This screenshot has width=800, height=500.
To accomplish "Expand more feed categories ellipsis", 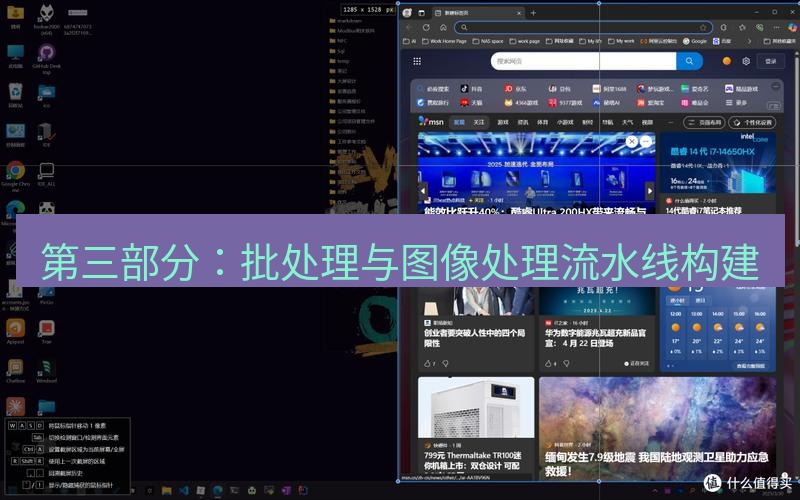I will pyautogui.click(x=670, y=122).
